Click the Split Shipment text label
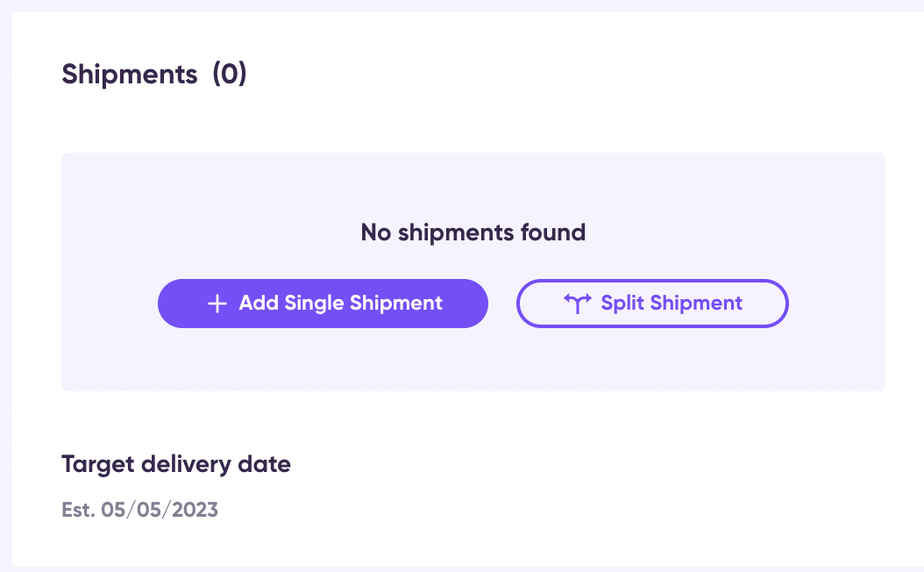The image size is (924, 572). (x=672, y=303)
